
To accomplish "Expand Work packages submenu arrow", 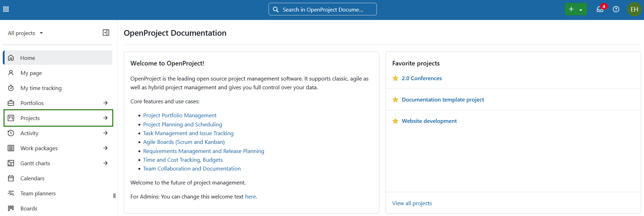I will click(105, 148).
